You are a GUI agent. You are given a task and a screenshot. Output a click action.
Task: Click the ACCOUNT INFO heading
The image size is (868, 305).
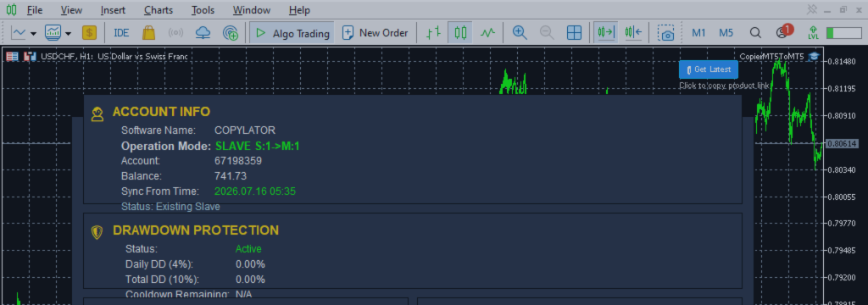(x=161, y=112)
